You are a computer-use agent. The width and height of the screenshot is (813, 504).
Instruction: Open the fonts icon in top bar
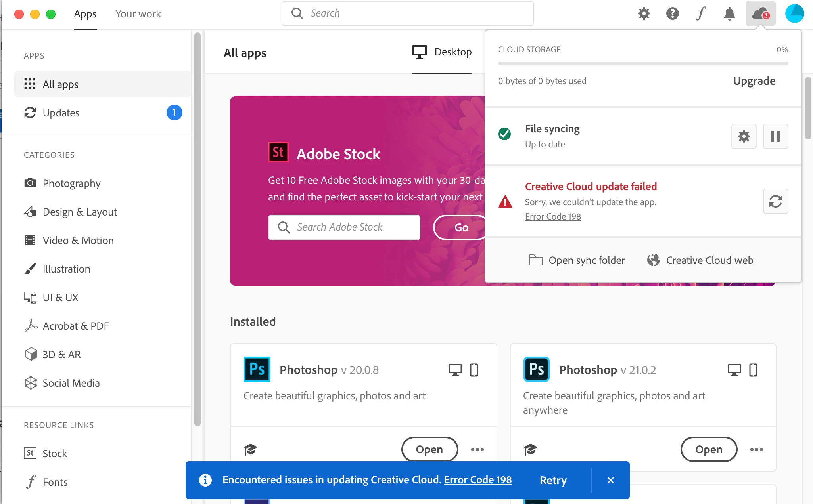click(x=701, y=13)
